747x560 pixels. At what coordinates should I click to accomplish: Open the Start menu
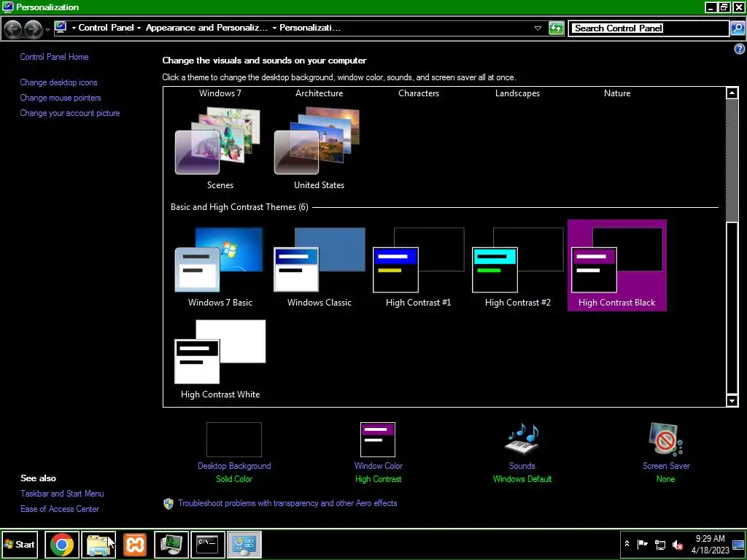click(x=20, y=544)
